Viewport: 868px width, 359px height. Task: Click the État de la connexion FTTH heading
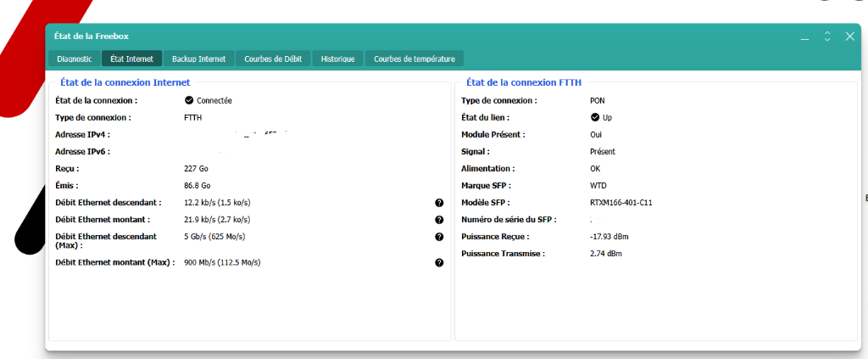(x=524, y=82)
